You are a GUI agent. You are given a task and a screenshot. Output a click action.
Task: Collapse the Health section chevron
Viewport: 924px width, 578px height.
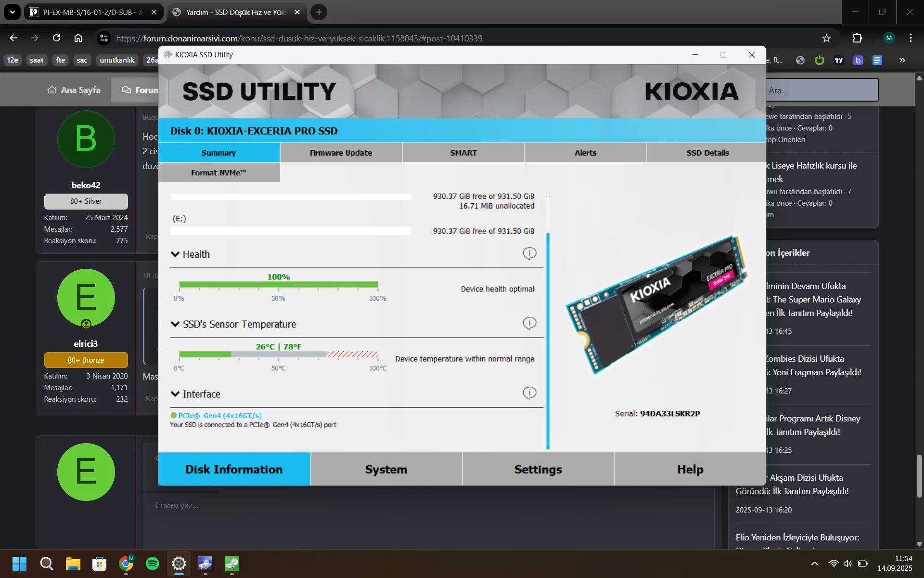175,254
